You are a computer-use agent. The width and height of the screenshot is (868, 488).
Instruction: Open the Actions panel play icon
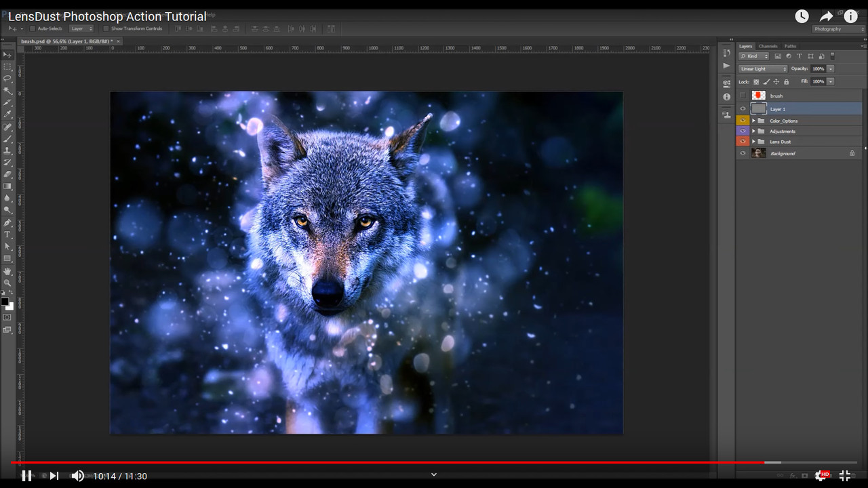coord(726,66)
